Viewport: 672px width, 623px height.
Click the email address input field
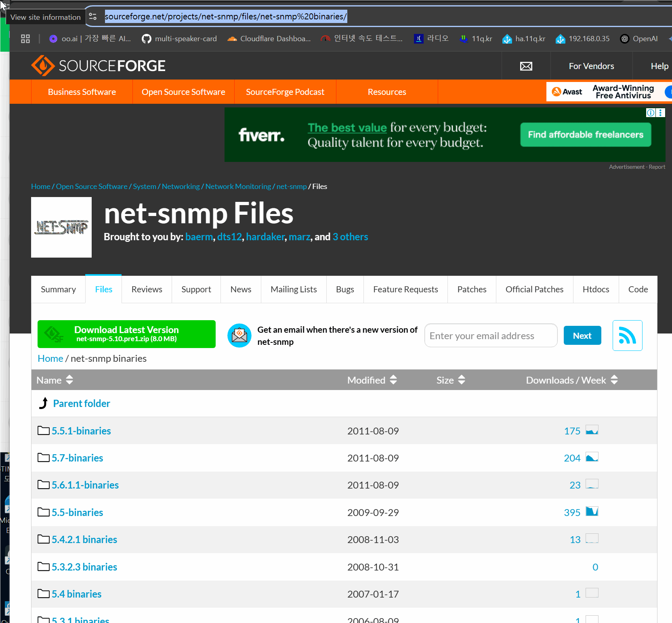[x=491, y=336]
